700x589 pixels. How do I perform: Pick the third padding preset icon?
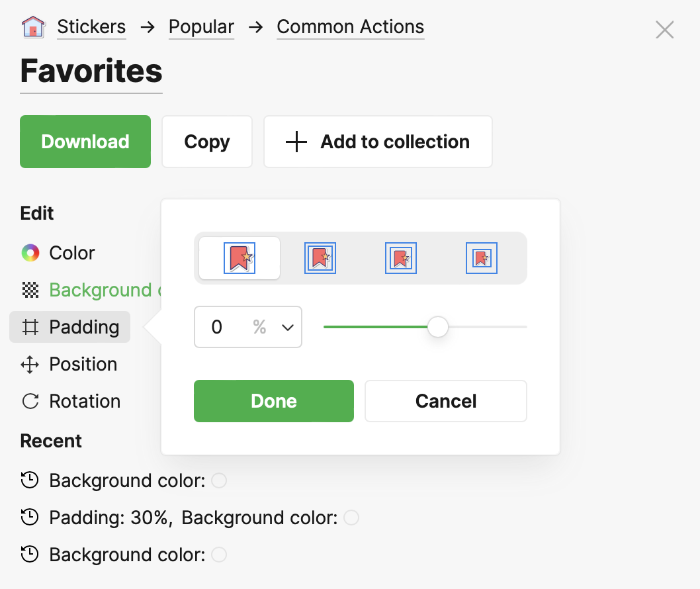coord(400,258)
